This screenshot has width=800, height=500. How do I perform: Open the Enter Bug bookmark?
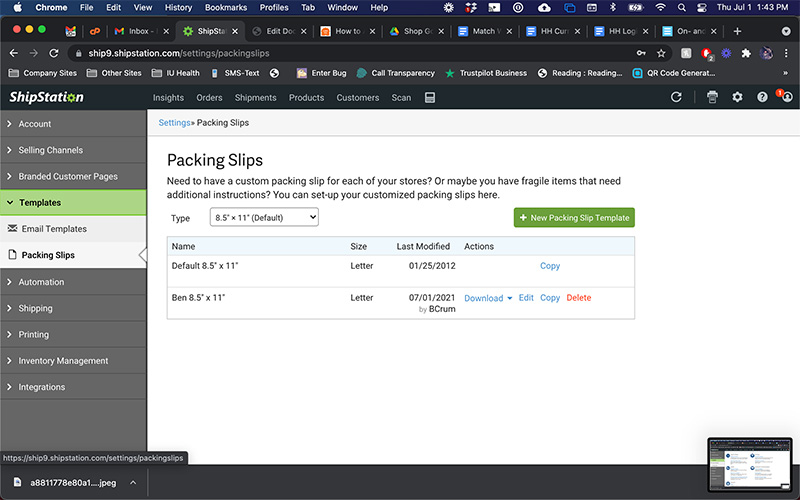(x=321, y=73)
